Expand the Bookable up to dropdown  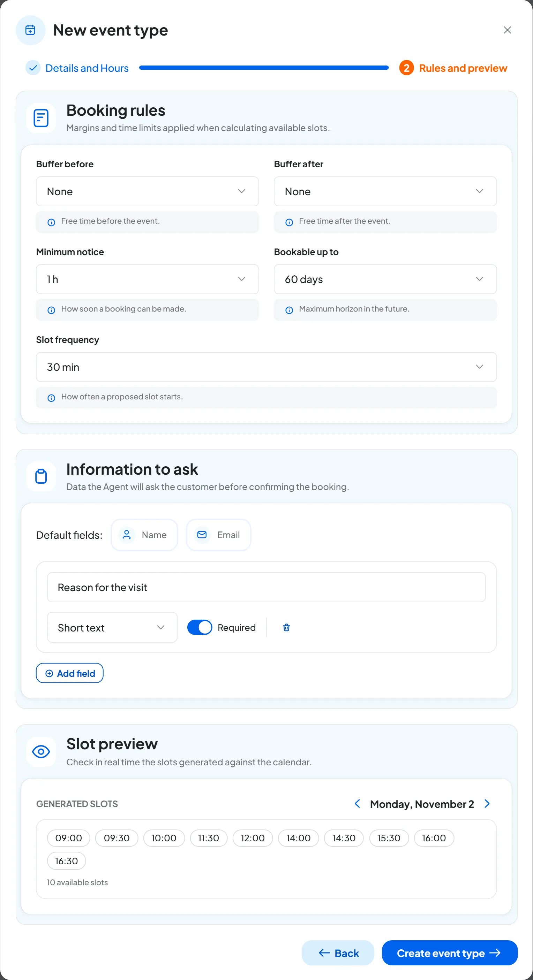tap(385, 279)
